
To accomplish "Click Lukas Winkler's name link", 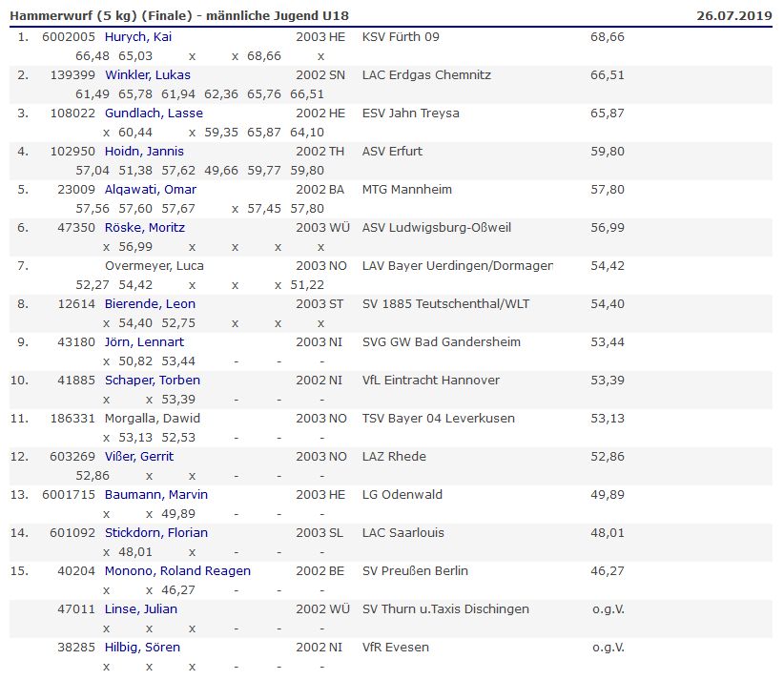I will pos(147,75).
